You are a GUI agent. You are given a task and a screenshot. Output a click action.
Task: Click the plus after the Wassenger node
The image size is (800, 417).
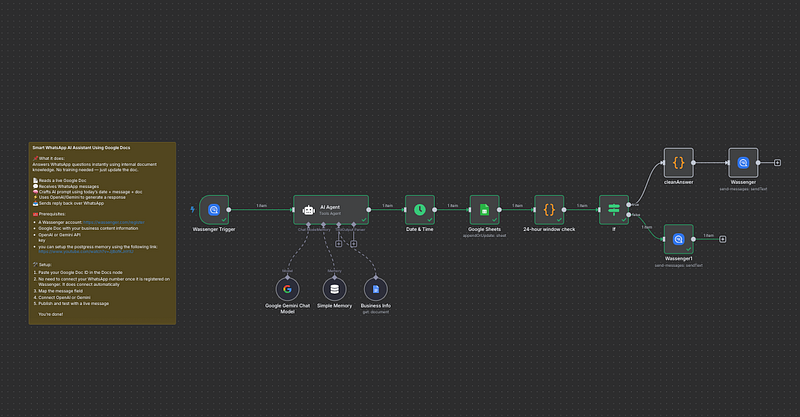[778, 162]
